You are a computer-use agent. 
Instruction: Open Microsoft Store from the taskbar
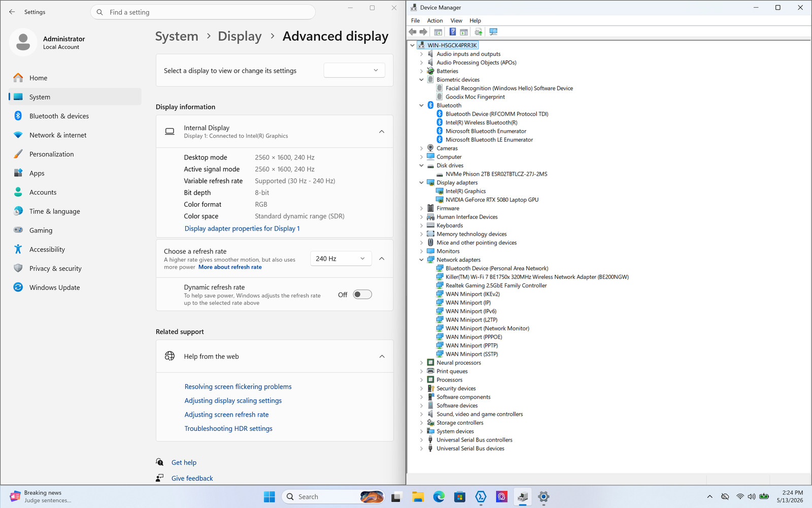click(x=460, y=497)
